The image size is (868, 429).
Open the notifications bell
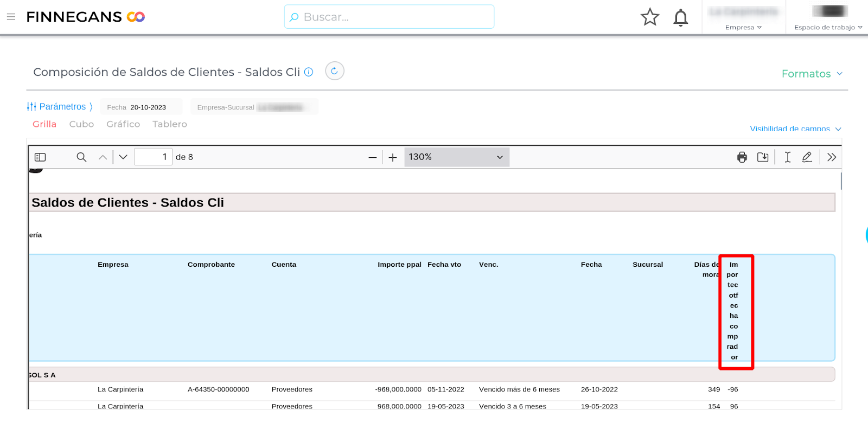[x=680, y=17]
